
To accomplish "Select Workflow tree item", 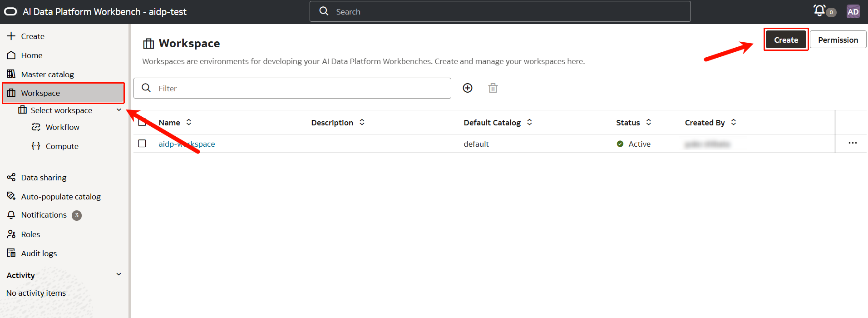I will coord(64,127).
